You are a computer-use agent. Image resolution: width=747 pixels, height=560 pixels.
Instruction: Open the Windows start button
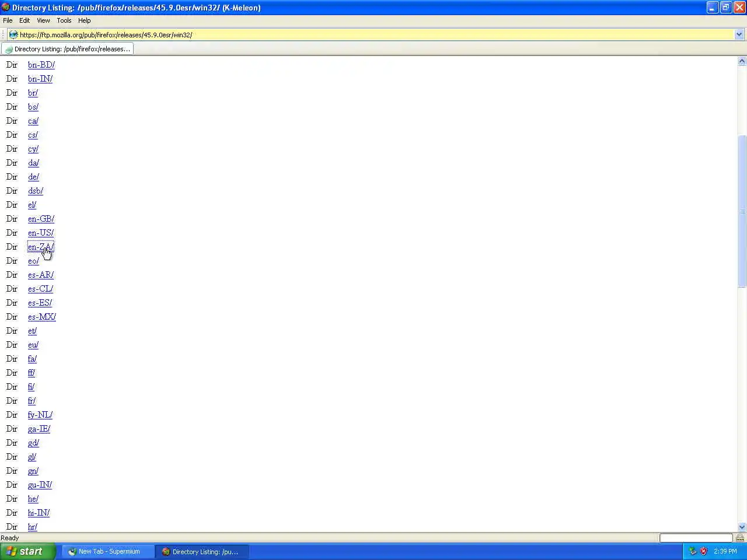click(27, 551)
